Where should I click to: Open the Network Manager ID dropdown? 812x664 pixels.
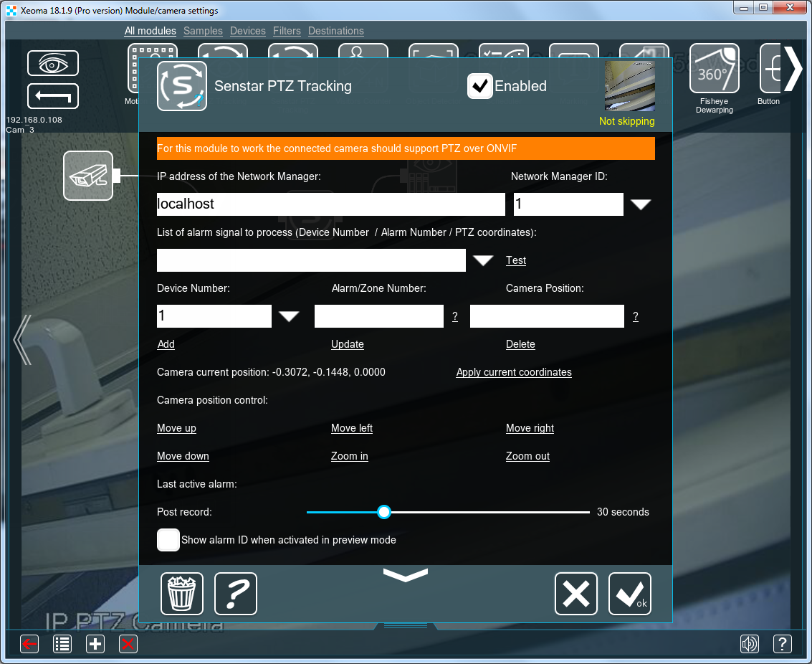coord(641,204)
